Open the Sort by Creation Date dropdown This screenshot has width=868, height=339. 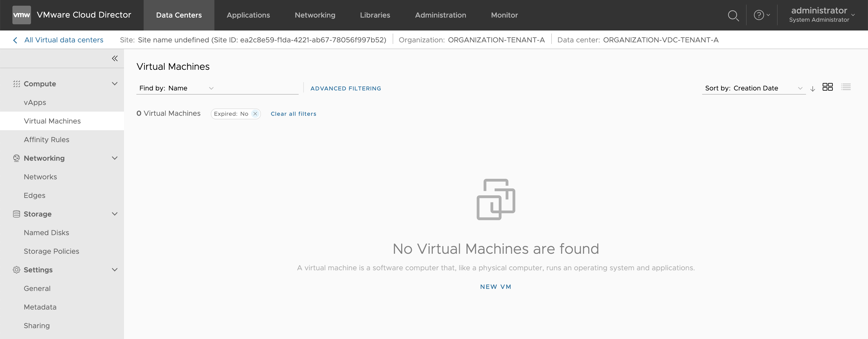(754, 88)
